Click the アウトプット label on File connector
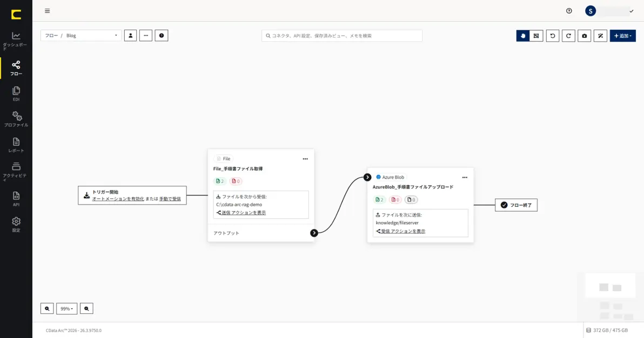Image resolution: width=644 pixels, height=338 pixels. pos(226,233)
